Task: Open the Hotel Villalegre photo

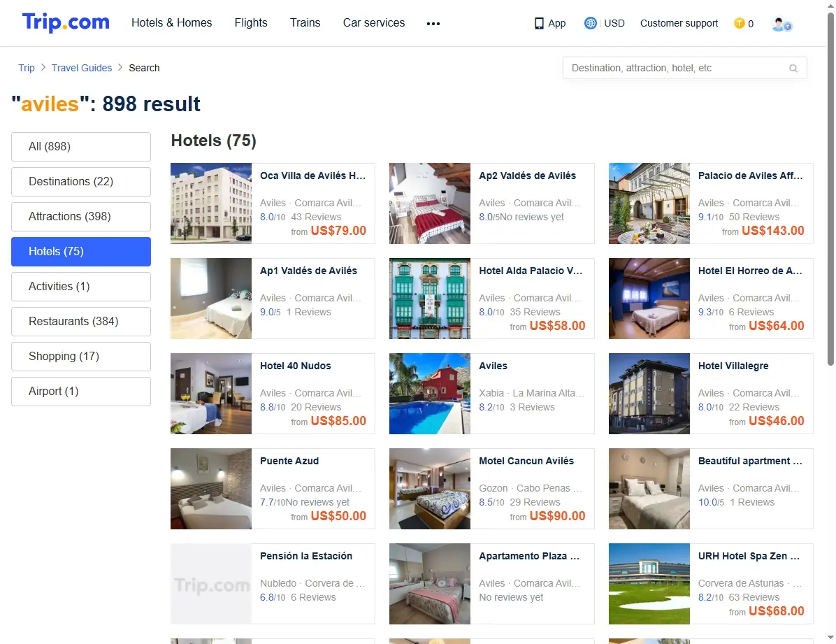Action: (x=649, y=393)
